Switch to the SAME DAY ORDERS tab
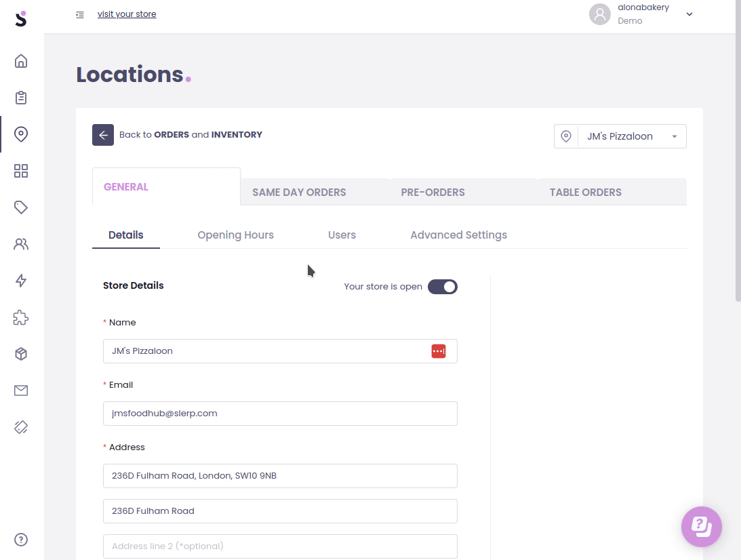Image resolution: width=741 pixels, height=560 pixels. (x=299, y=193)
